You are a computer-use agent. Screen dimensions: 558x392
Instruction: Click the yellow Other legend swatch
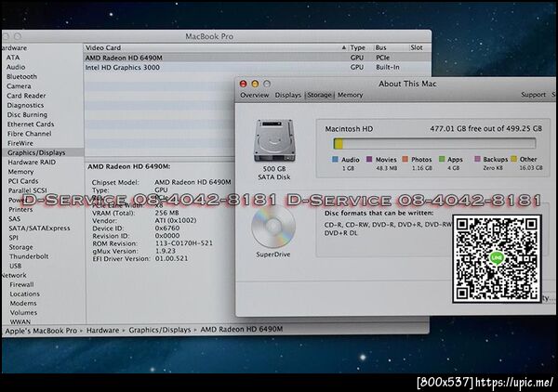coord(513,159)
